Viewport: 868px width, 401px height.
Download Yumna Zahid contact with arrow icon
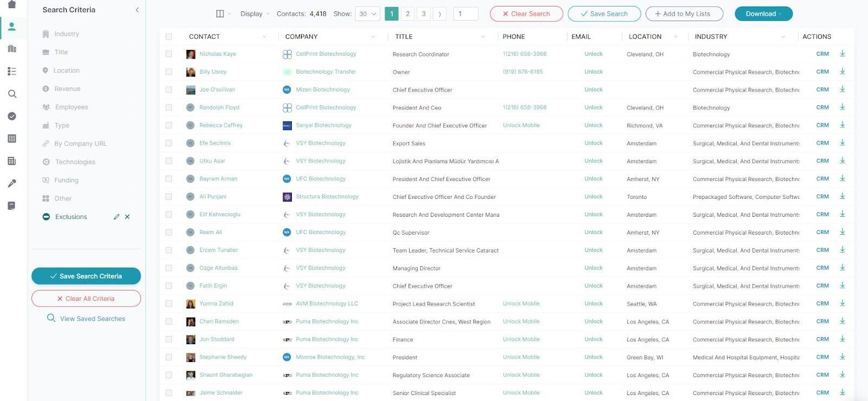point(843,303)
